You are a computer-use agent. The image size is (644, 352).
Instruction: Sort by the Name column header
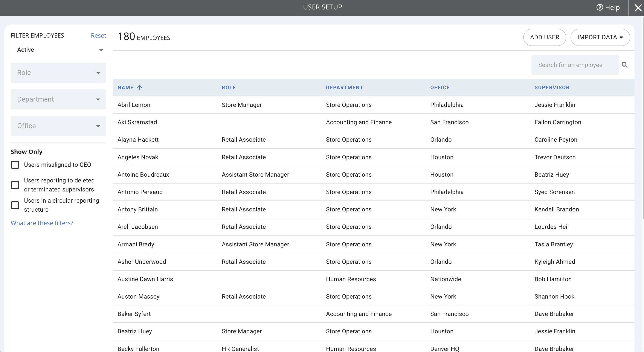pos(125,88)
